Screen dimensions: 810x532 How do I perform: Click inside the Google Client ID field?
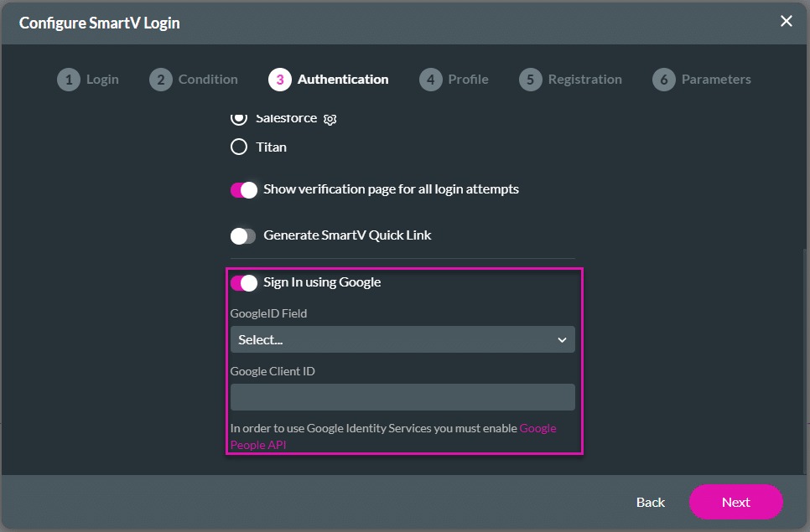402,396
